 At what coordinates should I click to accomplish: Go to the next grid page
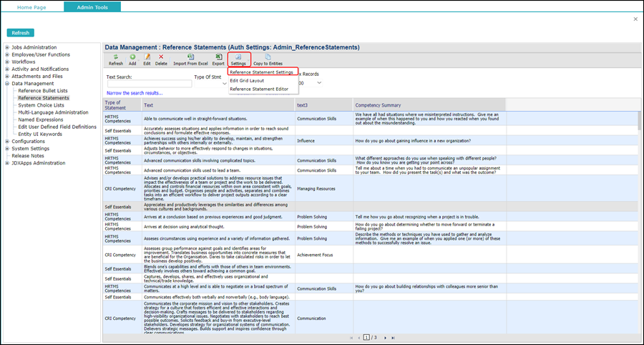tap(385, 337)
